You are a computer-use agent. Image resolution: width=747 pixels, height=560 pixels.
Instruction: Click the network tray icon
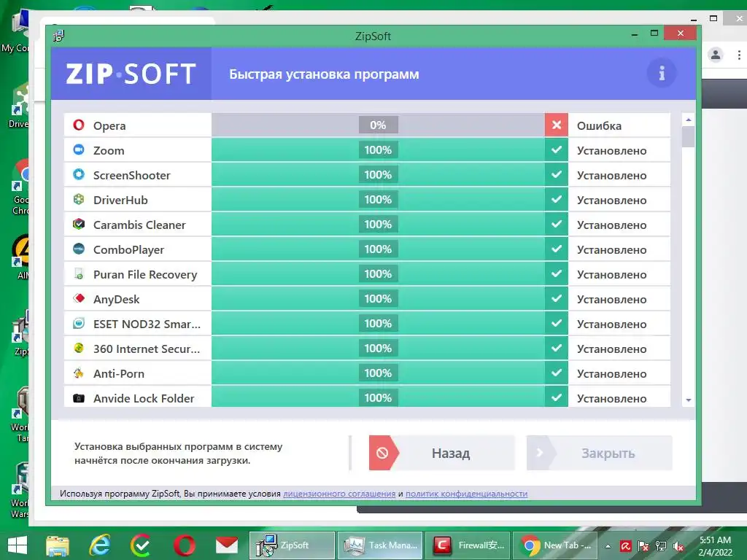click(661, 546)
